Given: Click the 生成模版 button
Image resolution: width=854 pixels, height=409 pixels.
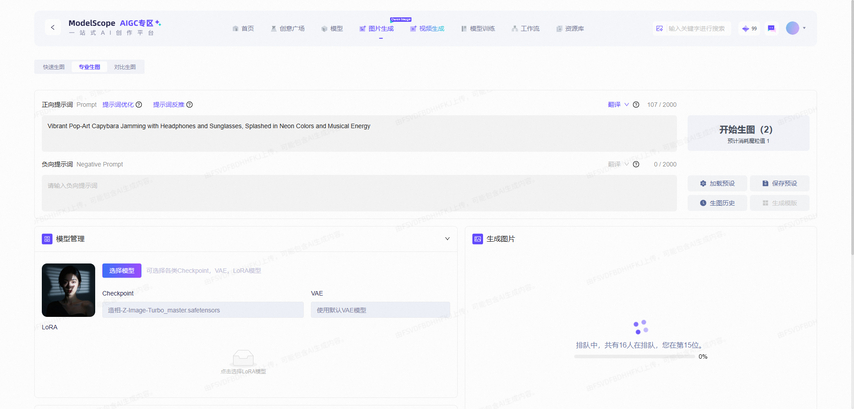Looking at the screenshot, I should (779, 203).
